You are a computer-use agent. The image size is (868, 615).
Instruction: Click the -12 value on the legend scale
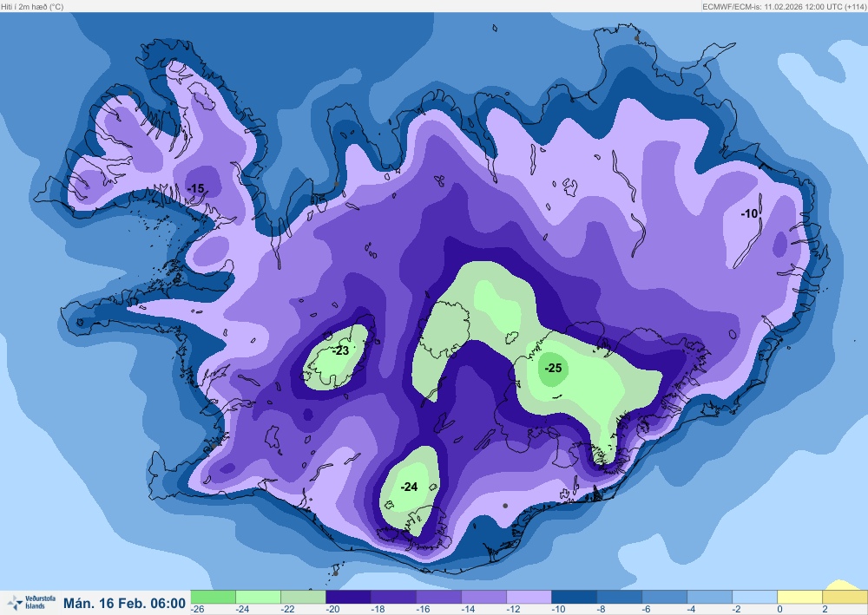pos(513,610)
